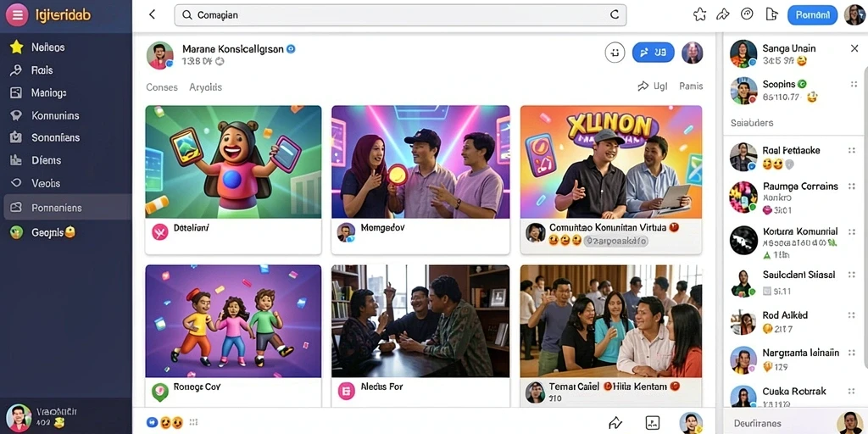The height and width of the screenshot is (434, 868).
Task: Open options dots beside Cuaka Robrrak
Action: click(852, 392)
